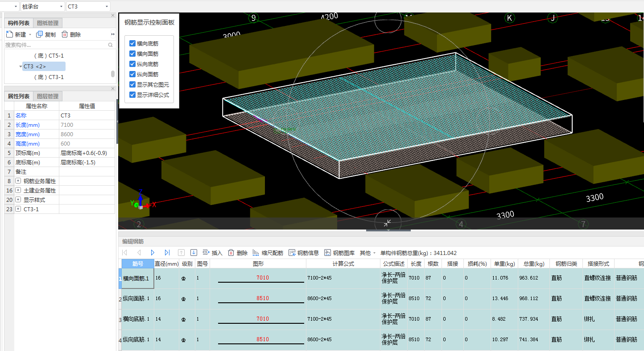
Task: Click the move row down icon
Action: [x=194, y=253]
